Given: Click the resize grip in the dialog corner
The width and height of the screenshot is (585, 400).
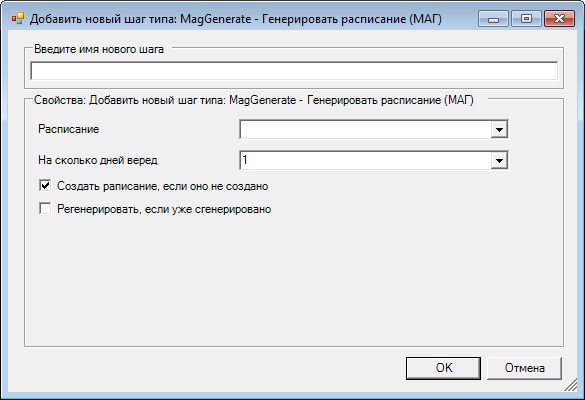Looking at the screenshot, I should (571, 385).
